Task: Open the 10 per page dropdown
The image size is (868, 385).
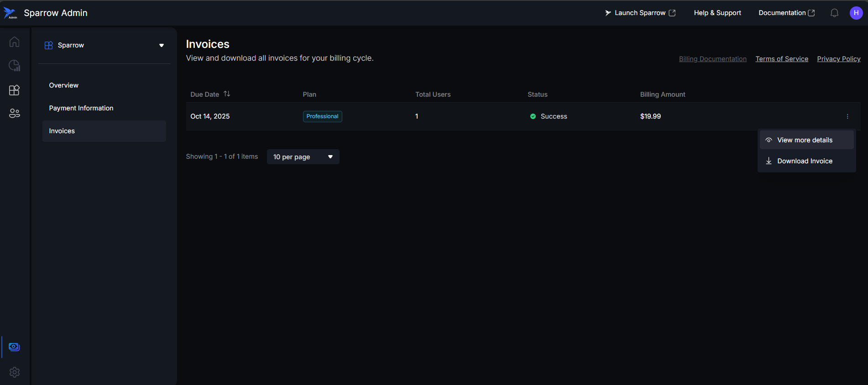Action: pyautogui.click(x=303, y=157)
